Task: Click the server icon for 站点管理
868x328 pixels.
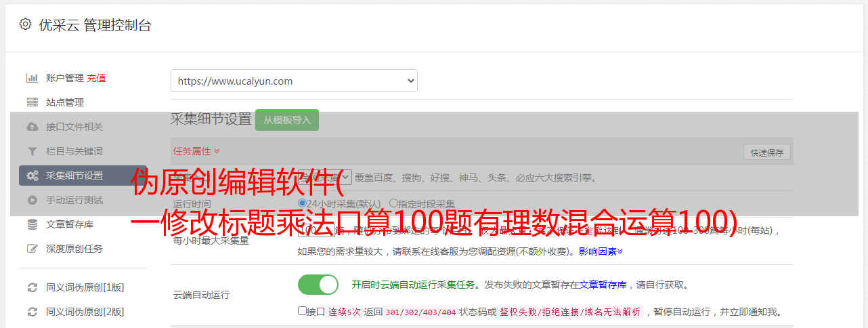Action: coord(32,102)
